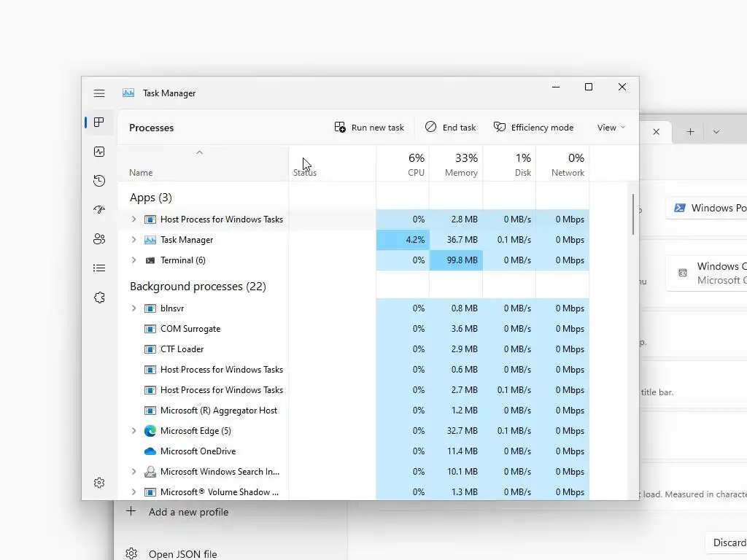This screenshot has width=747, height=560.
Task: Sort by the Status column header
Action: pyautogui.click(x=332, y=163)
